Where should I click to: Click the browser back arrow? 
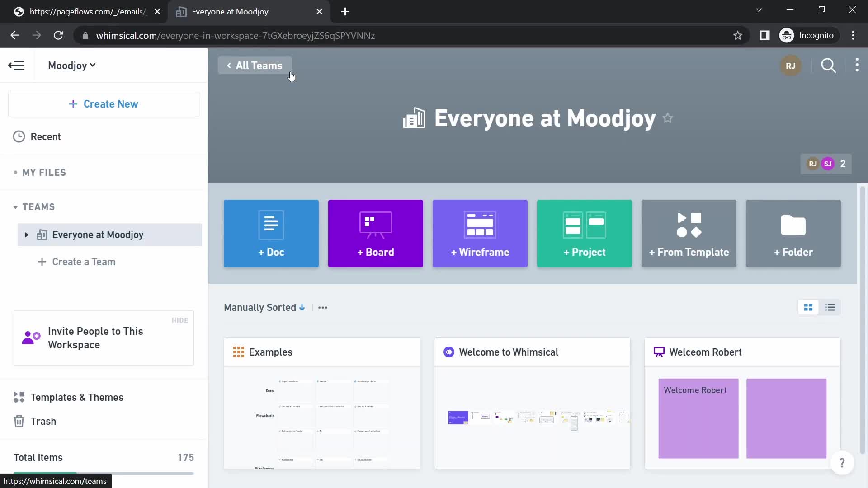point(15,35)
